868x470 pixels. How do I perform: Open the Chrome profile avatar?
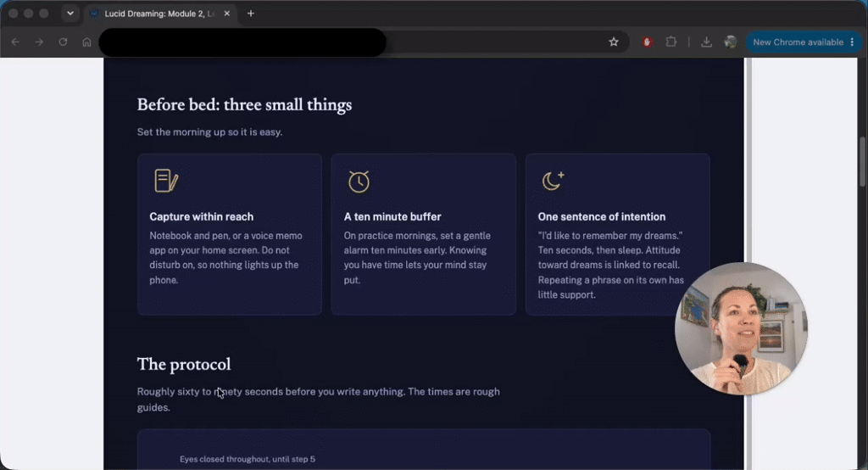[731, 42]
